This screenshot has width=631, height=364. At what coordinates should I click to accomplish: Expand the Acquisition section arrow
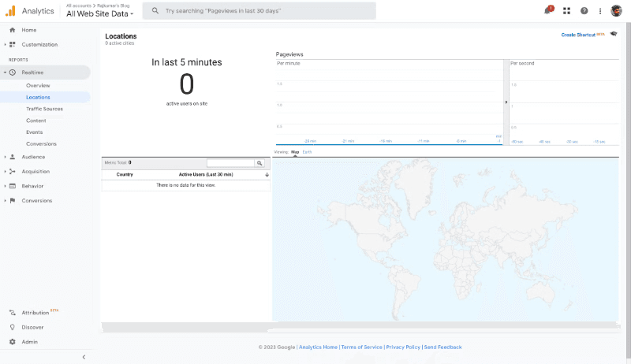click(5, 171)
